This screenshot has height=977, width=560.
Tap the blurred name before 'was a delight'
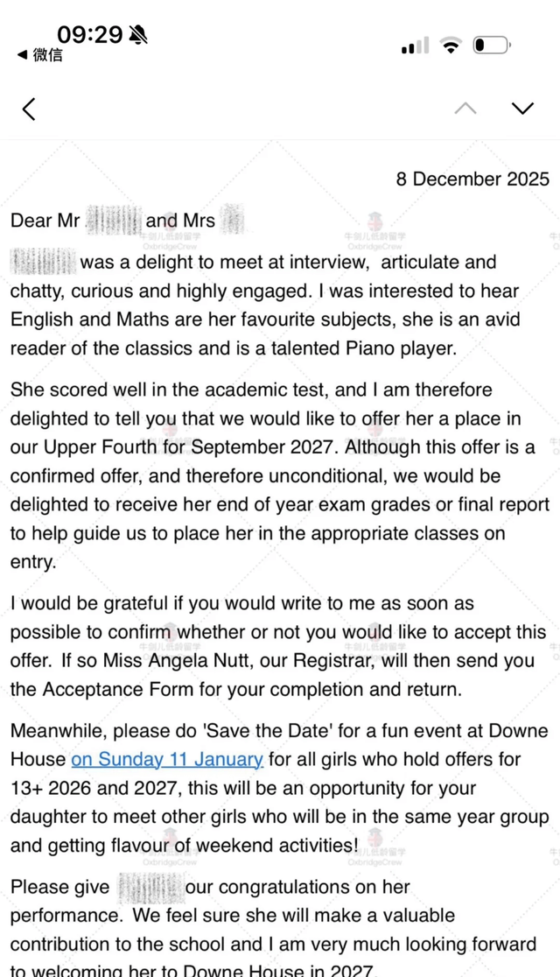click(x=43, y=262)
